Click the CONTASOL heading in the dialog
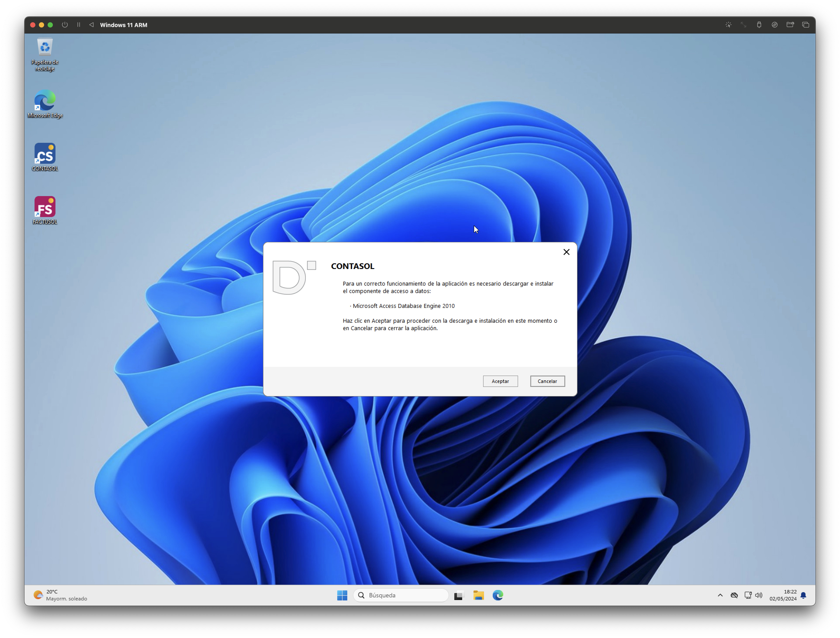 click(x=353, y=266)
